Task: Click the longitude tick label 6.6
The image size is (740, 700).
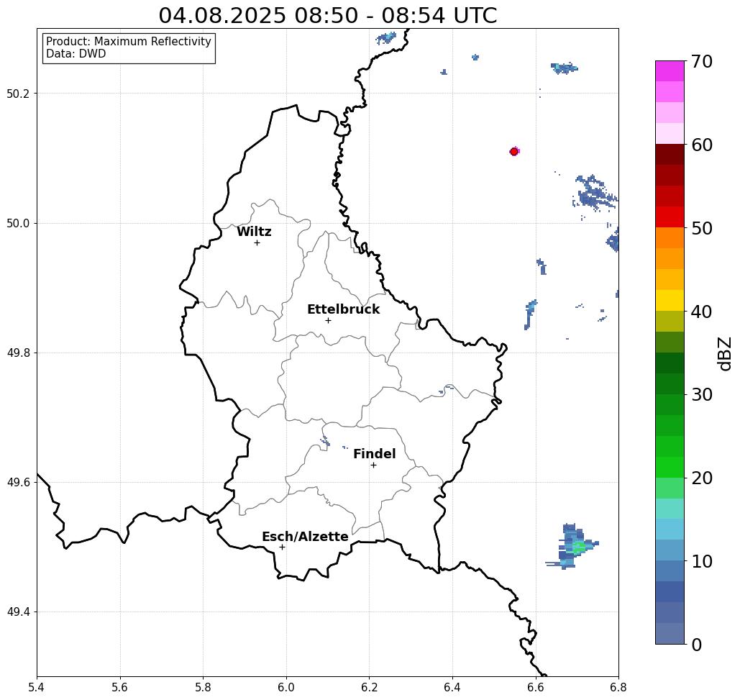Action: click(x=536, y=687)
